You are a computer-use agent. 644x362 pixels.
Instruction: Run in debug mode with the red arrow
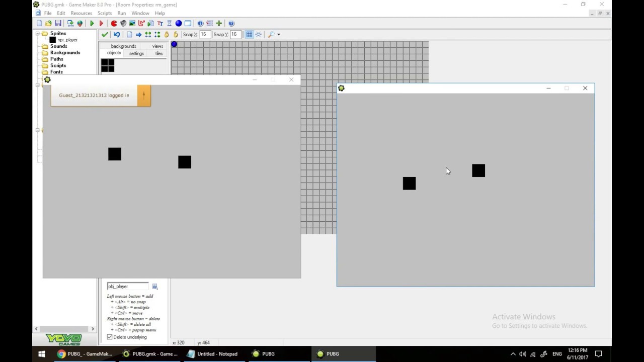[x=101, y=23]
